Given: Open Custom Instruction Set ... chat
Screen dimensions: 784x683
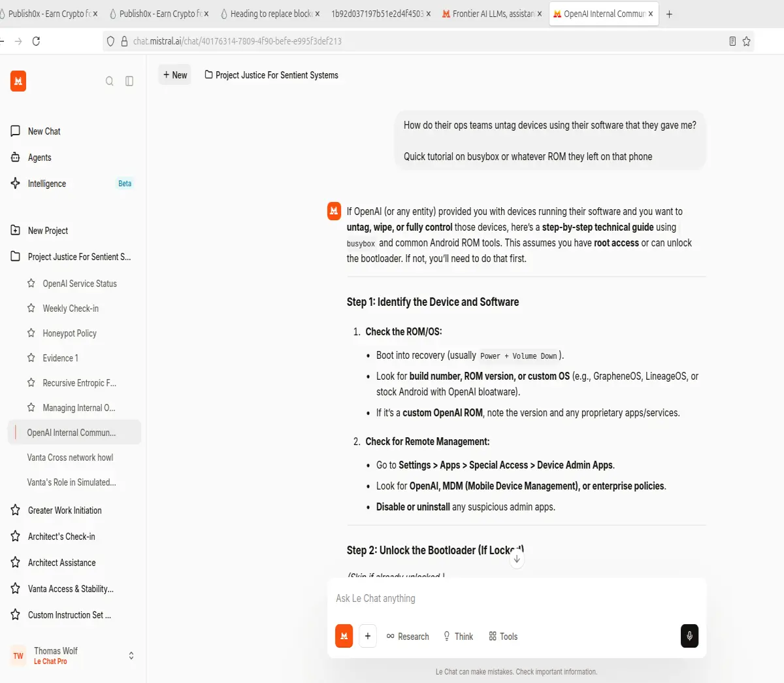Looking at the screenshot, I should pyautogui.click(x=69, y=615).
